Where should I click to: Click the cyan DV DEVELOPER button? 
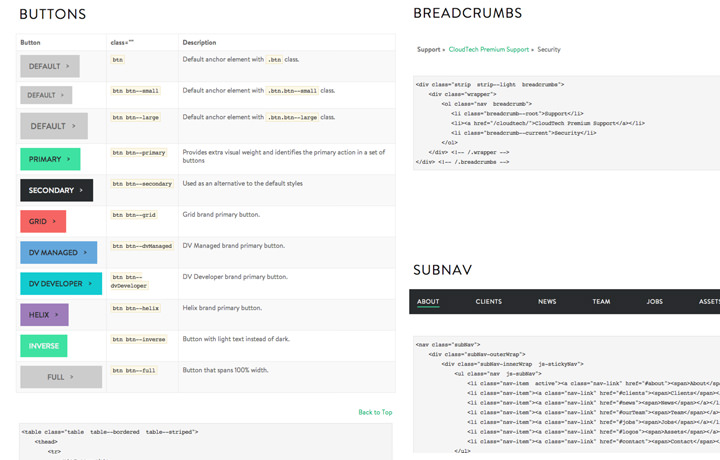point(61,284)
